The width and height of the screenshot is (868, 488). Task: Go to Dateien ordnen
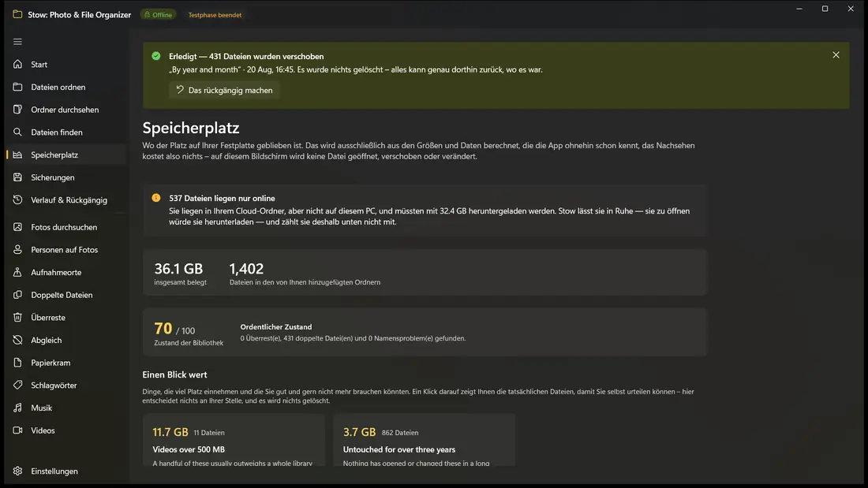66,87
